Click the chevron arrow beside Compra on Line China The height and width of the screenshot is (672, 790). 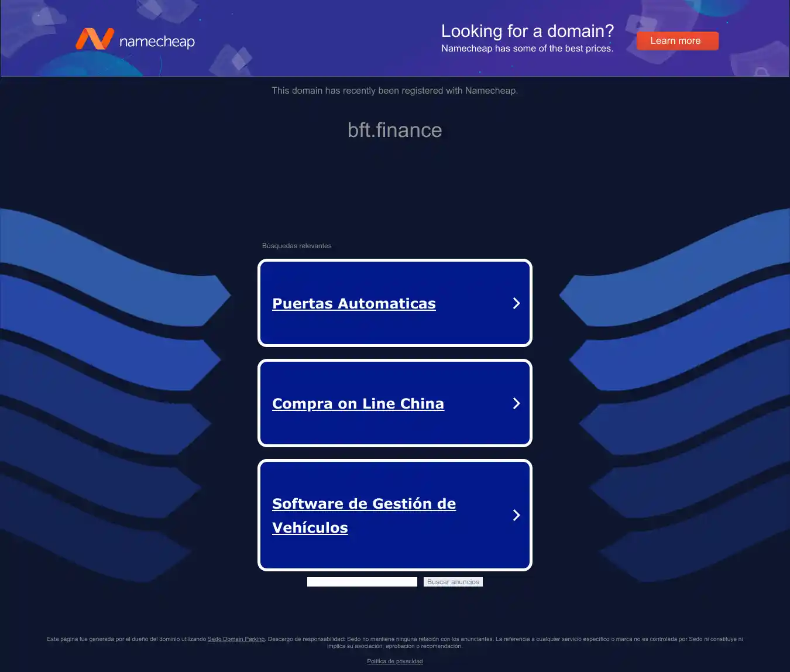(516, 403)
